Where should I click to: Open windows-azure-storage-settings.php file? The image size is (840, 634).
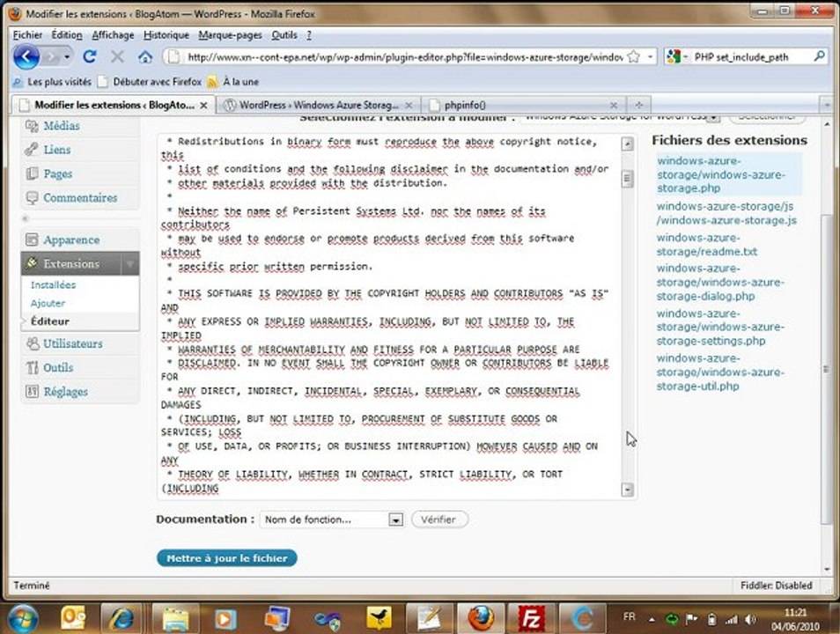[720, 327]
